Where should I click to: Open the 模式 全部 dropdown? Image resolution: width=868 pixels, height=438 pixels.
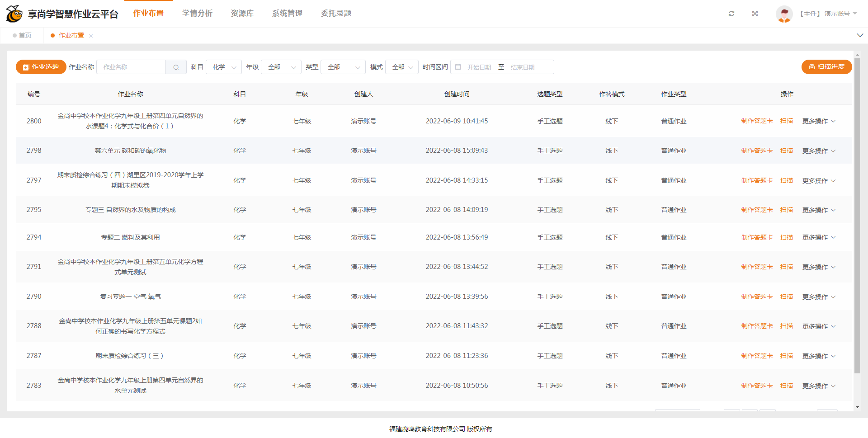402,67
